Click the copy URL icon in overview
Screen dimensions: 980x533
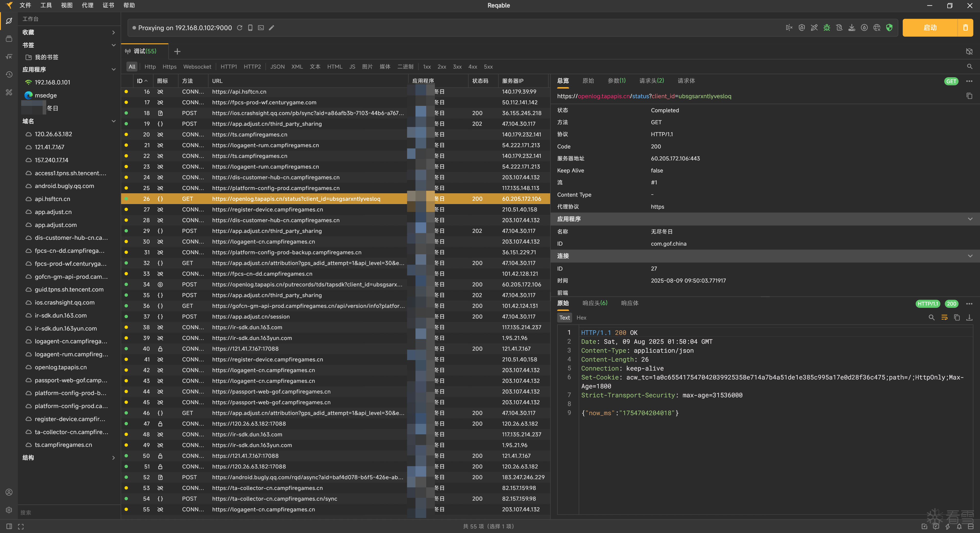[x=969, y=96]
